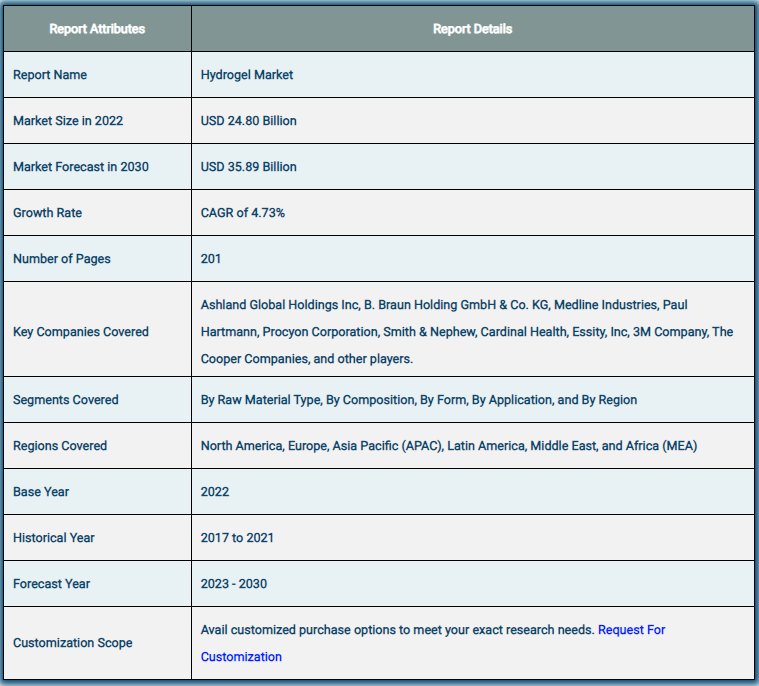759x686 pixels.
Task: Click the USD 35.89 Billion value
Action: 249,167
